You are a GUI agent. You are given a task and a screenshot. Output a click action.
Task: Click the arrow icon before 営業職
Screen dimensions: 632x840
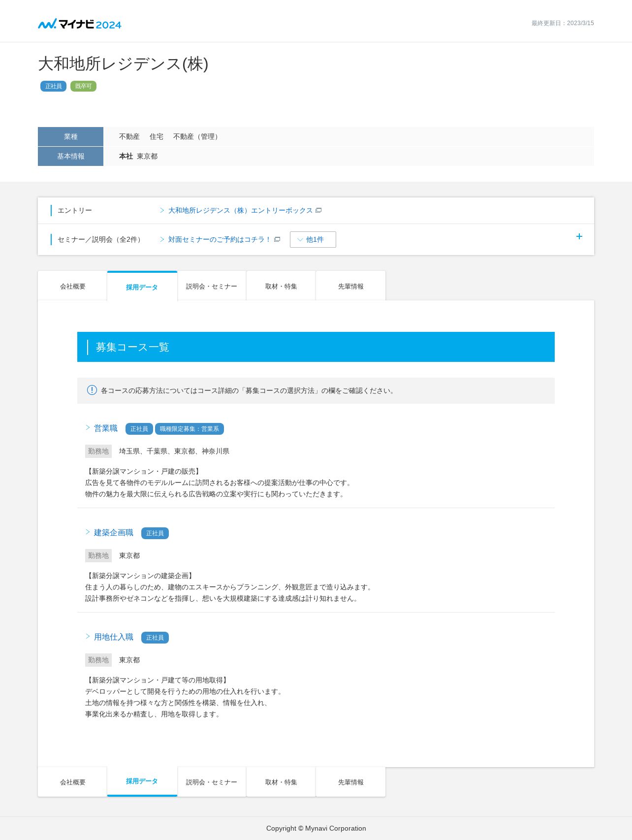pyautogui.click(x=88, y=427)
